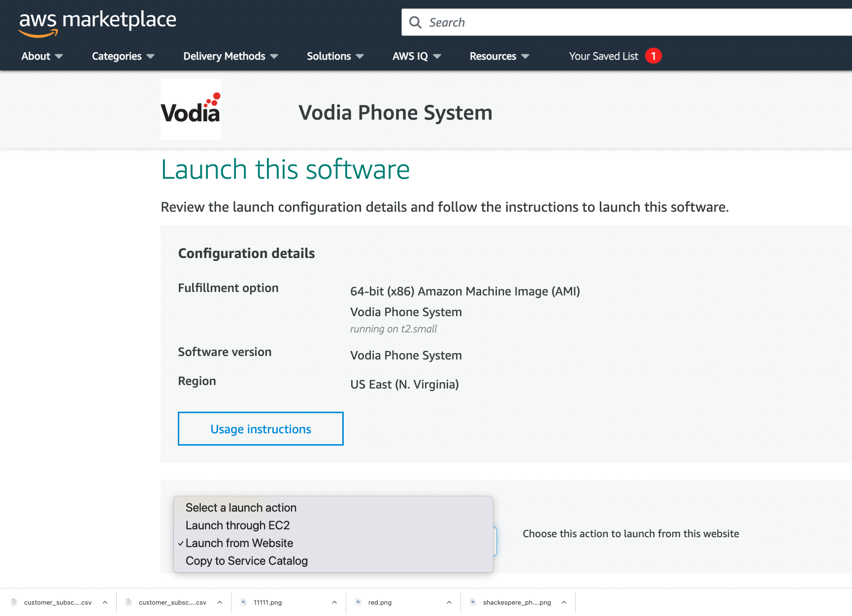Expand options for second customer_subsc csv download
The image size is (852, 616).
click(220, 602)
